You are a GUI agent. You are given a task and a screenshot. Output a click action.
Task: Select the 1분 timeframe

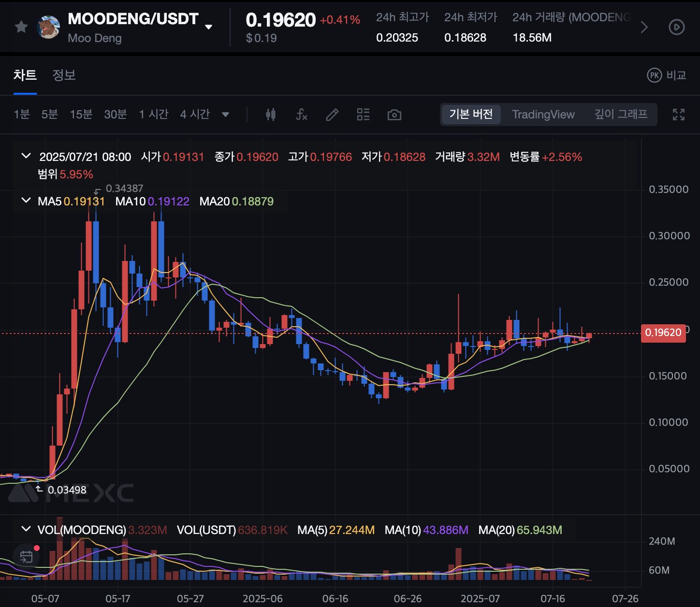22,115
